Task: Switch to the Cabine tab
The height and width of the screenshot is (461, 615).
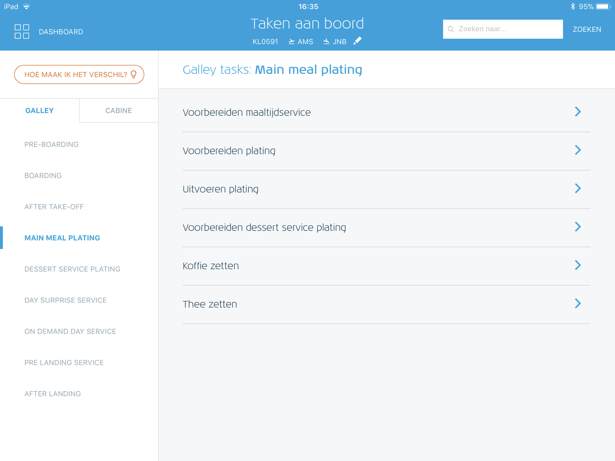Action: coord(118,111)
